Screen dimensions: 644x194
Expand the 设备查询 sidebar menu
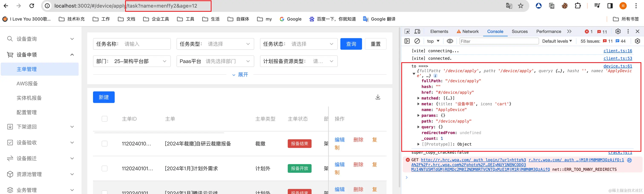click(x=72, y=39)
